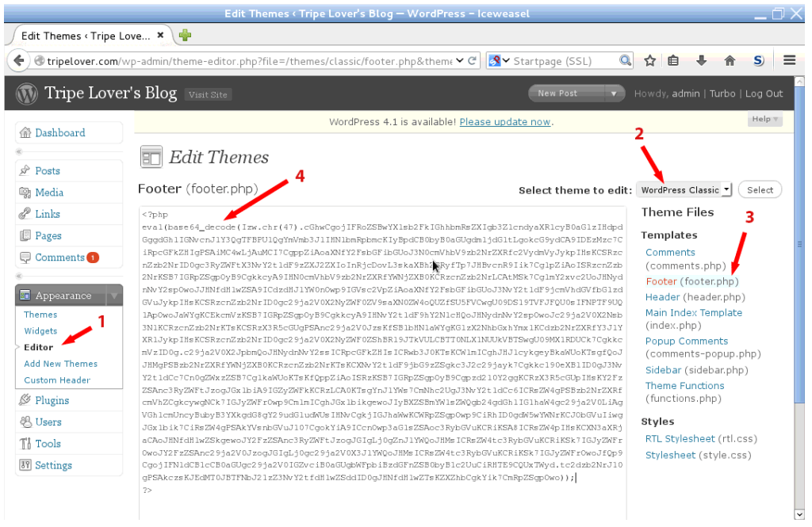The height and width of the screenshot is (527, 812).
Task: Collapse the Appearance menu arrow
Action: click(114, 296)
